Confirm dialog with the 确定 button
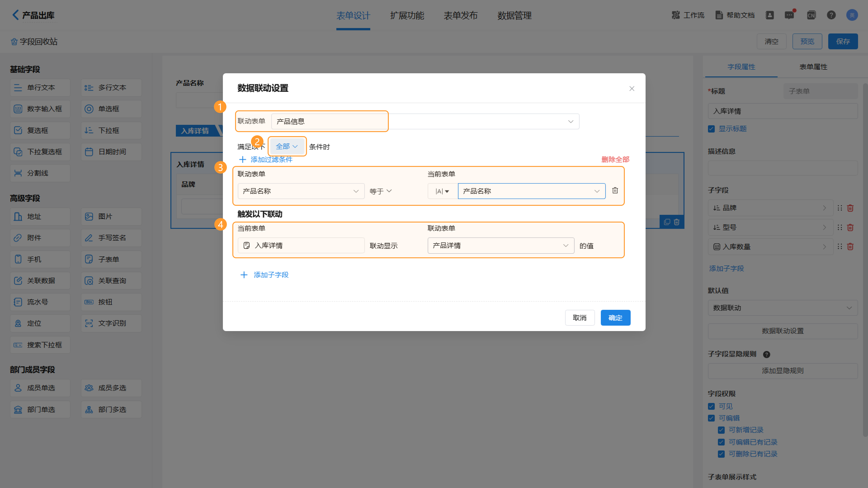Image resolution: width=868 pixels, height=488 pixels. click(615, 317)
